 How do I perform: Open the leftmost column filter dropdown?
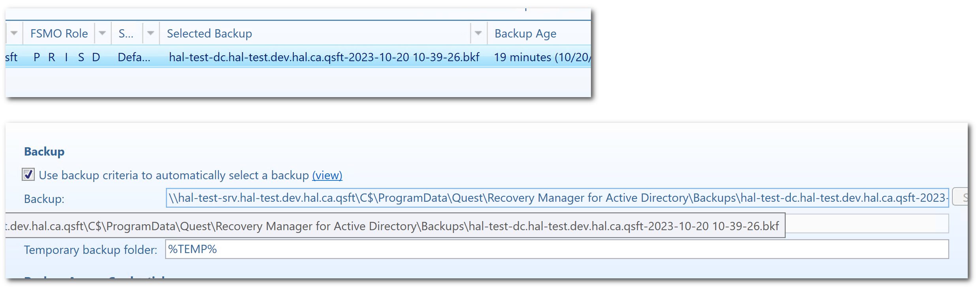coord(14,33)
